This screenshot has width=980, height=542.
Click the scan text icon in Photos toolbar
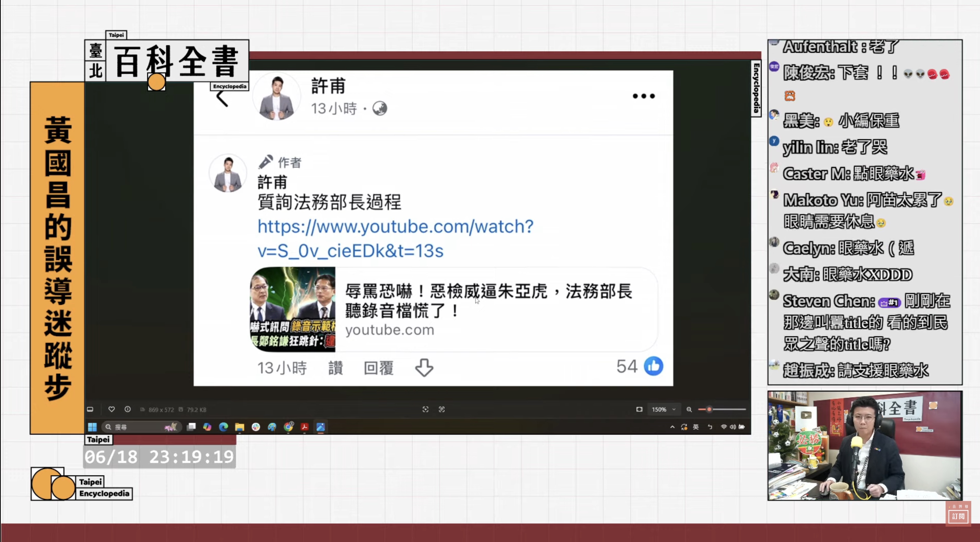[442, 409]
